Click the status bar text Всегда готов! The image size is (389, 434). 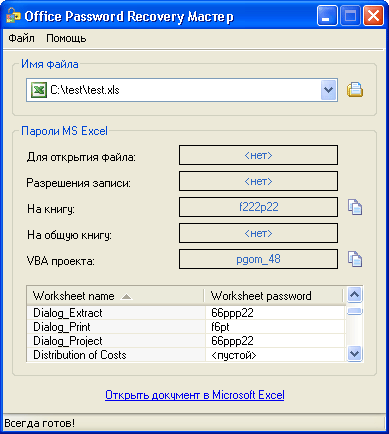(40, 423)
